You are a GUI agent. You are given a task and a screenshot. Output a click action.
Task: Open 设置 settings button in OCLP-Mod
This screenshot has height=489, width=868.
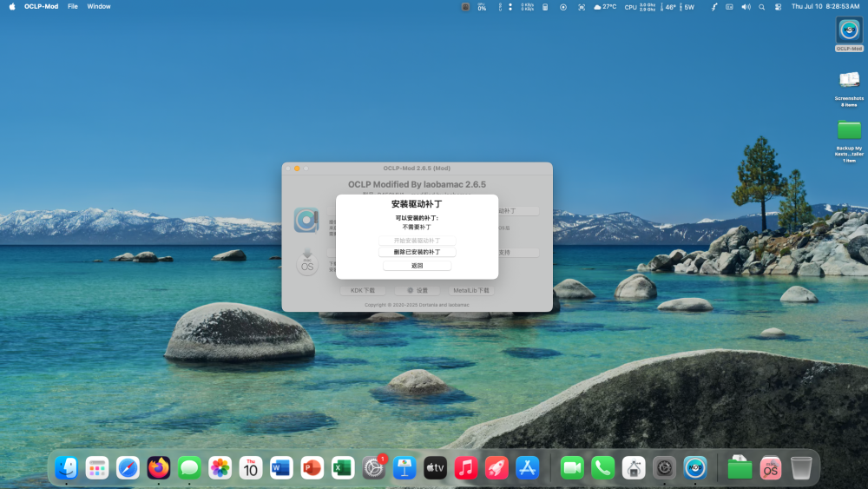coord(418,290)
